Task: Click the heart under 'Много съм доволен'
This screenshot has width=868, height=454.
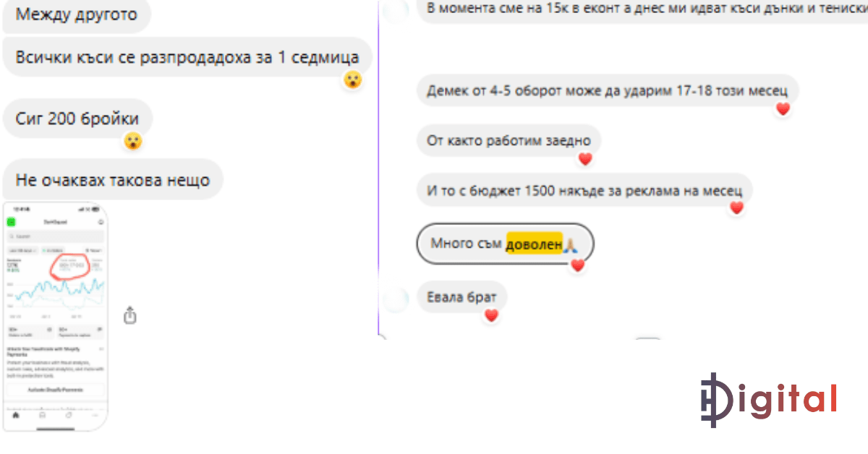Action: [x=577, y=265]
